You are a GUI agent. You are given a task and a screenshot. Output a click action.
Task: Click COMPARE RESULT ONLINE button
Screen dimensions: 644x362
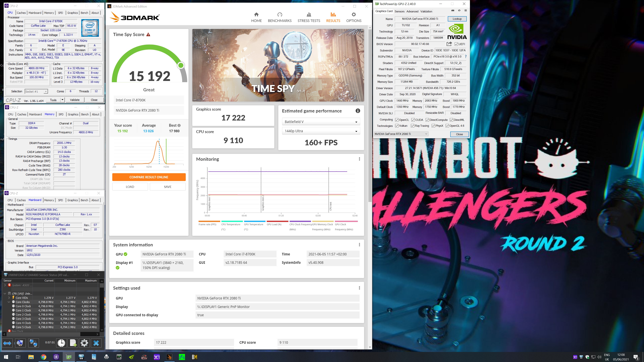(x=149, y=177)
